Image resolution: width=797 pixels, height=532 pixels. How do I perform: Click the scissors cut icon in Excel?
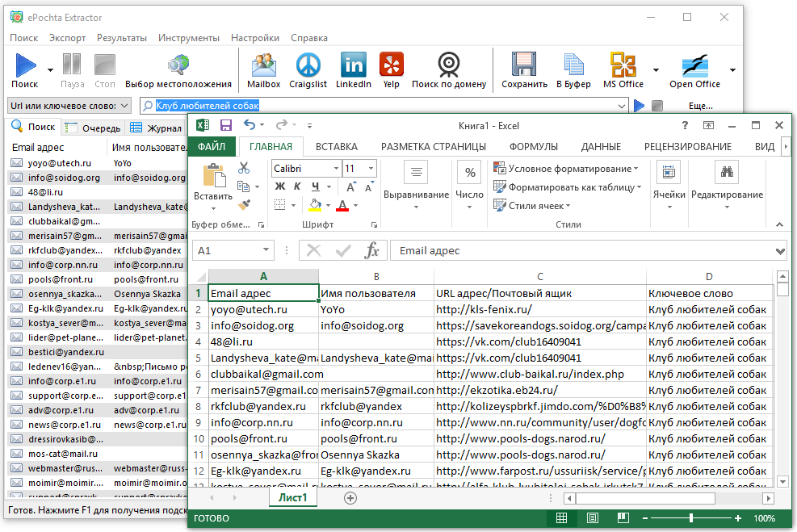244,168
